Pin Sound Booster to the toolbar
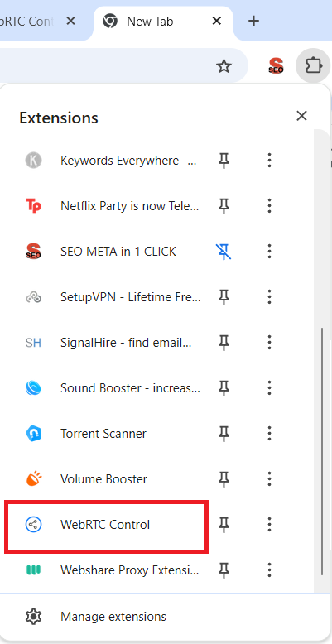Screen dimensions: 332x644 point(224,388)
